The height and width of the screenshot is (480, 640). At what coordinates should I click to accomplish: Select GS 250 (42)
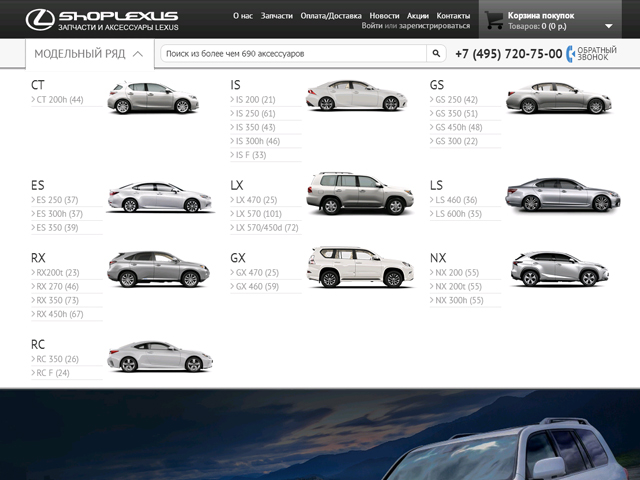point(456,100)
